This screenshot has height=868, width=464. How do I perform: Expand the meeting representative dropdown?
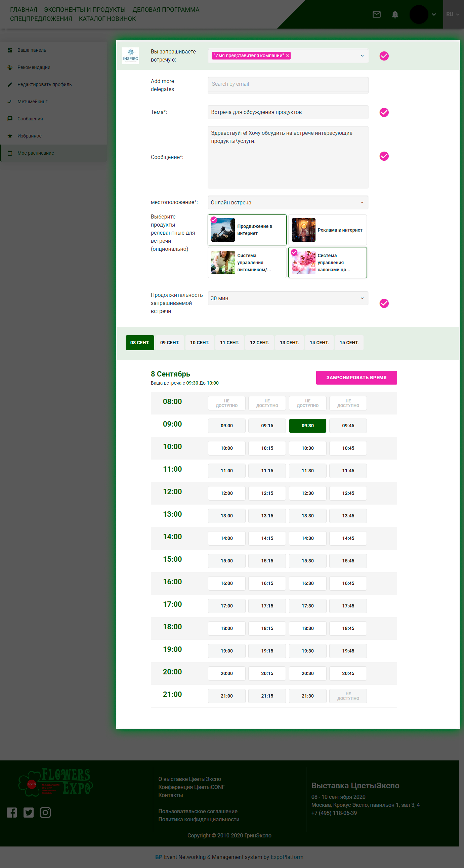coord(362,56)
